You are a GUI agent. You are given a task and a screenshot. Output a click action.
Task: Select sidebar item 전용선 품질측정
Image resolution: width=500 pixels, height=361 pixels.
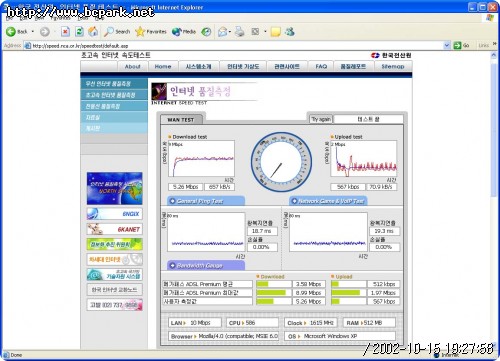[x=114, y=106]
